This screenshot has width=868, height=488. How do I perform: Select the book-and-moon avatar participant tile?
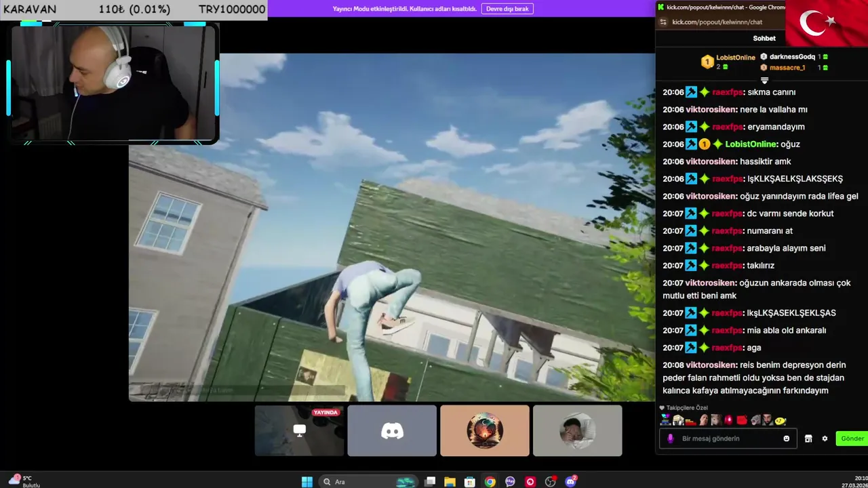pos(485,430)
